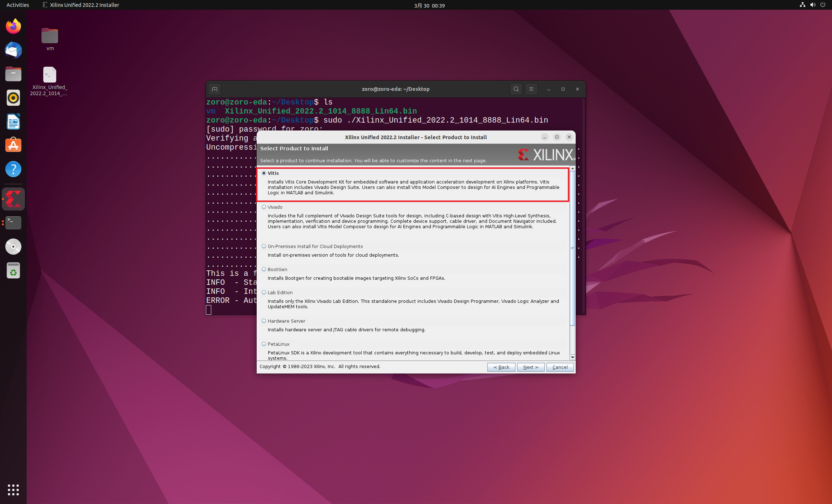
Task: Open the Help icon in dock
Action: tap(13, 169)
